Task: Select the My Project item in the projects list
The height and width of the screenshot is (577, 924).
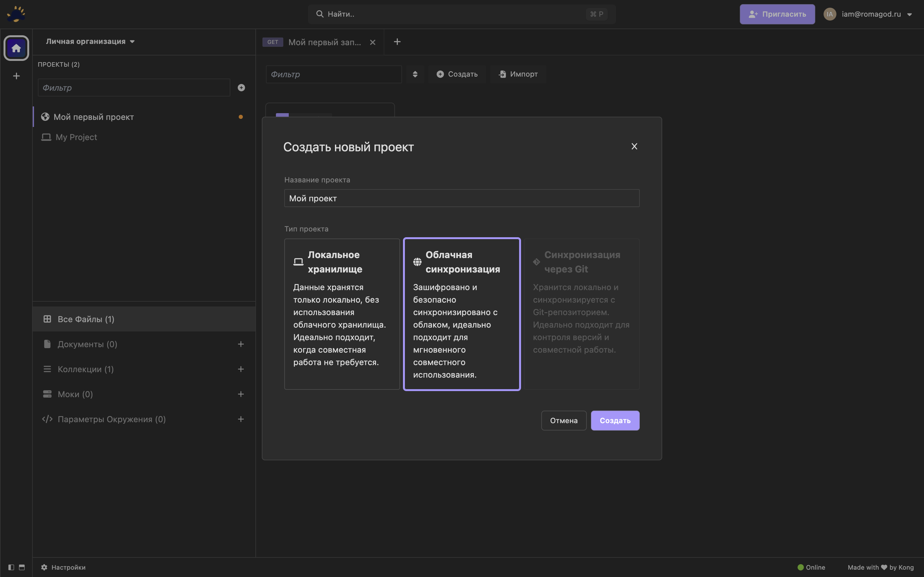Action: pyautogui.click(x=76, y=137)
